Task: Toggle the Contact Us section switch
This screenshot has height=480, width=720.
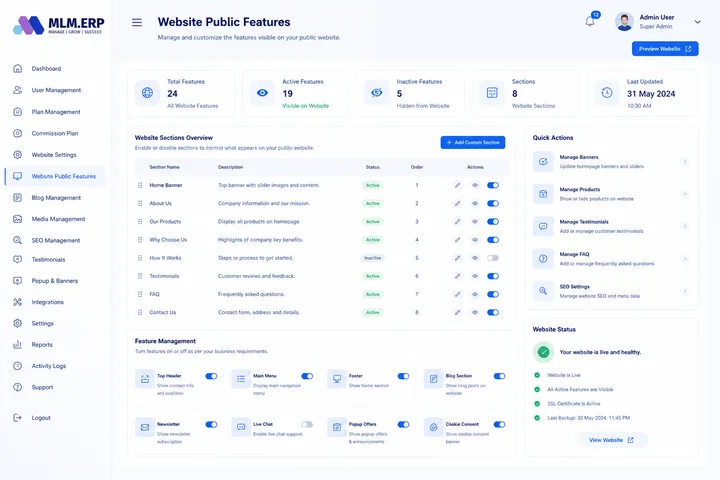Action: (493, 312)
